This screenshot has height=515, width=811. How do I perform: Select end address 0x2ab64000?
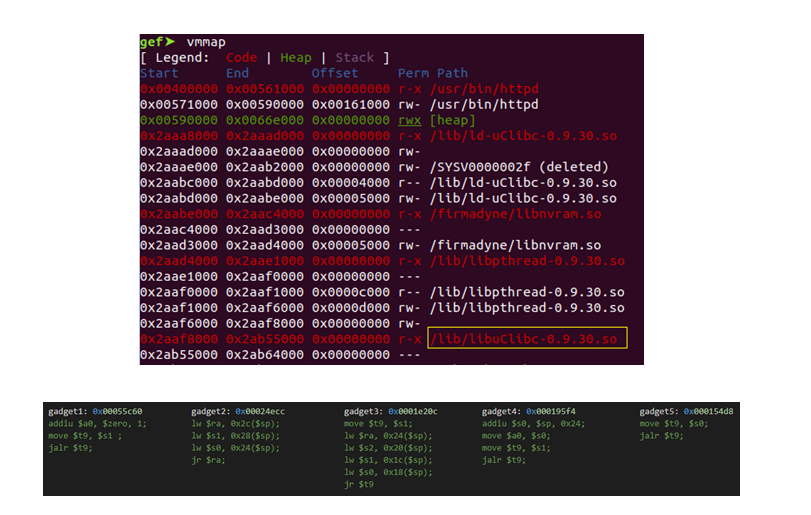coord(264,355)
